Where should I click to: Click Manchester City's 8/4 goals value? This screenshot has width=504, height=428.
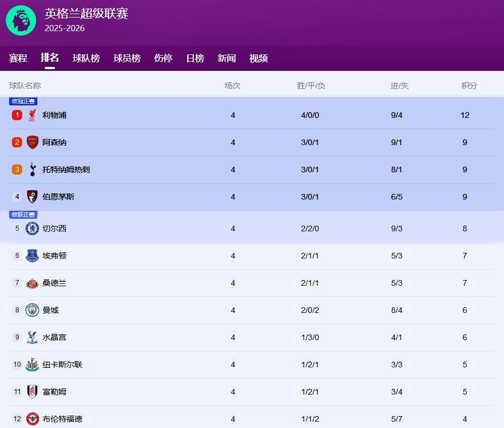[397, 310]
